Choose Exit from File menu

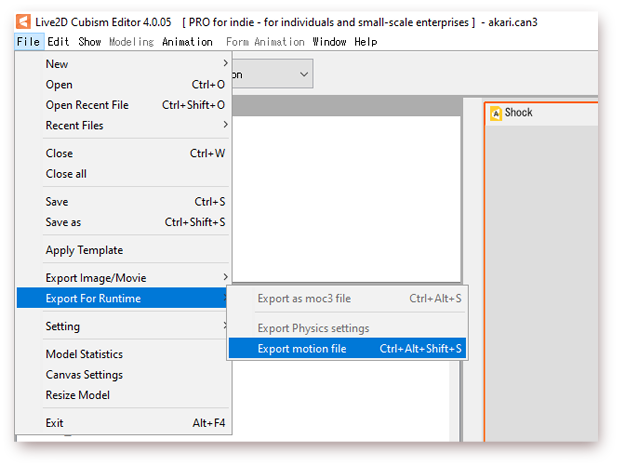point(123,423)
